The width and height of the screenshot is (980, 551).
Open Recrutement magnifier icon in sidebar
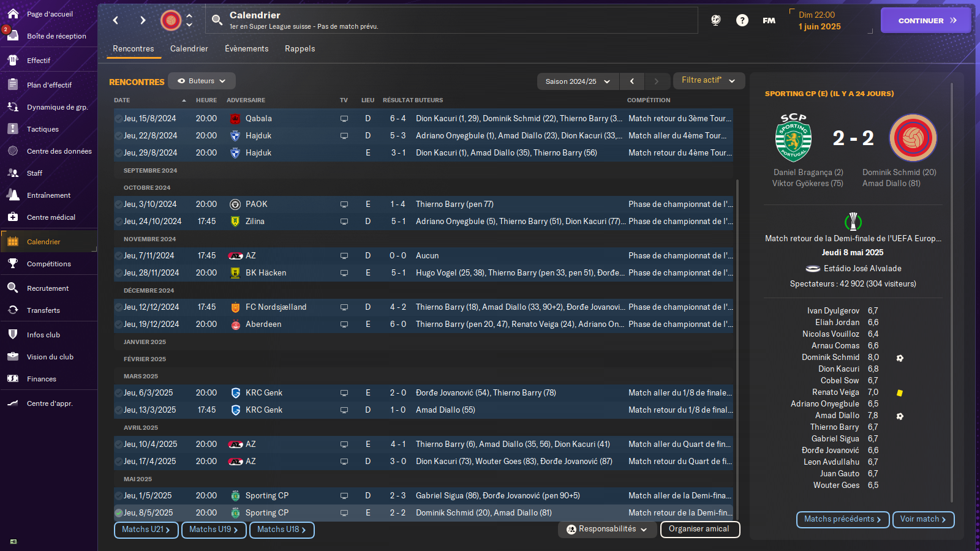(x=13, y=288)
